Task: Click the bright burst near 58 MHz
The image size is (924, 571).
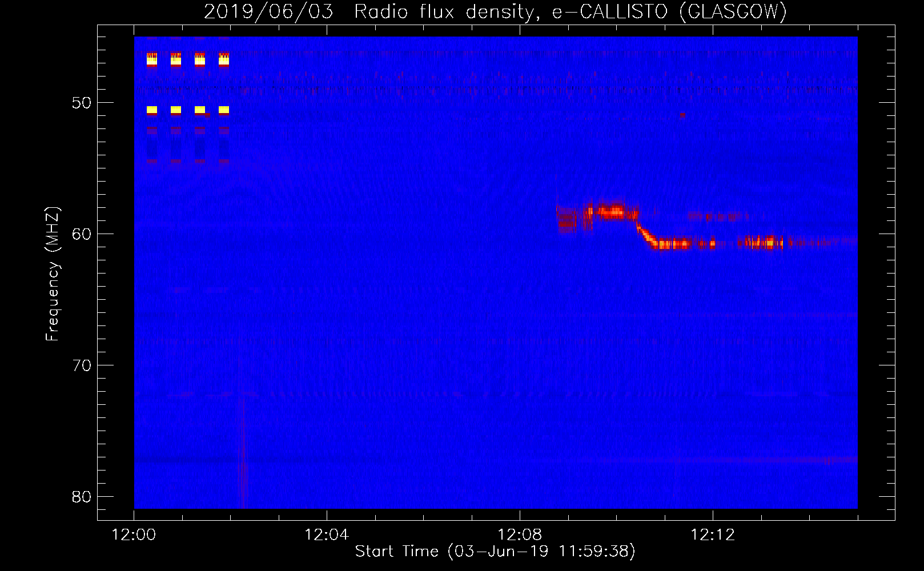Action: [x=612, y=212]
